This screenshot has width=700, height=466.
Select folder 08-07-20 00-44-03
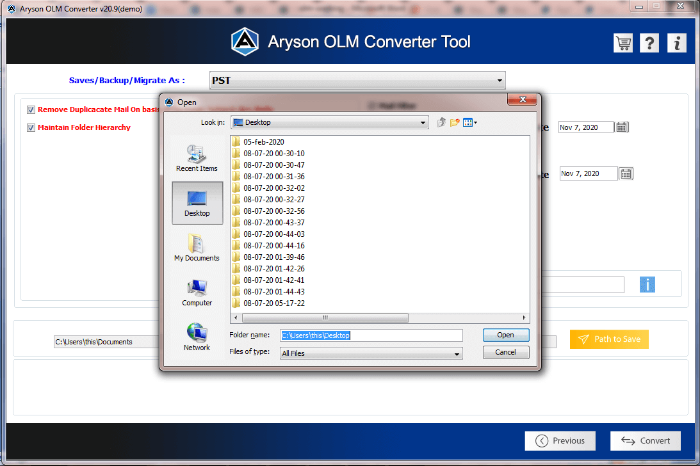point(269,234)
